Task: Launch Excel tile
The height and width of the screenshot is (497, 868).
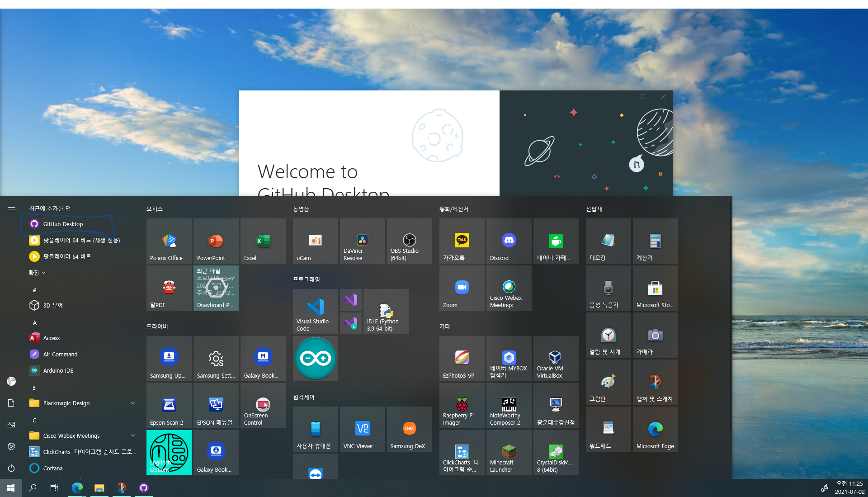Action: coord(263,241)
